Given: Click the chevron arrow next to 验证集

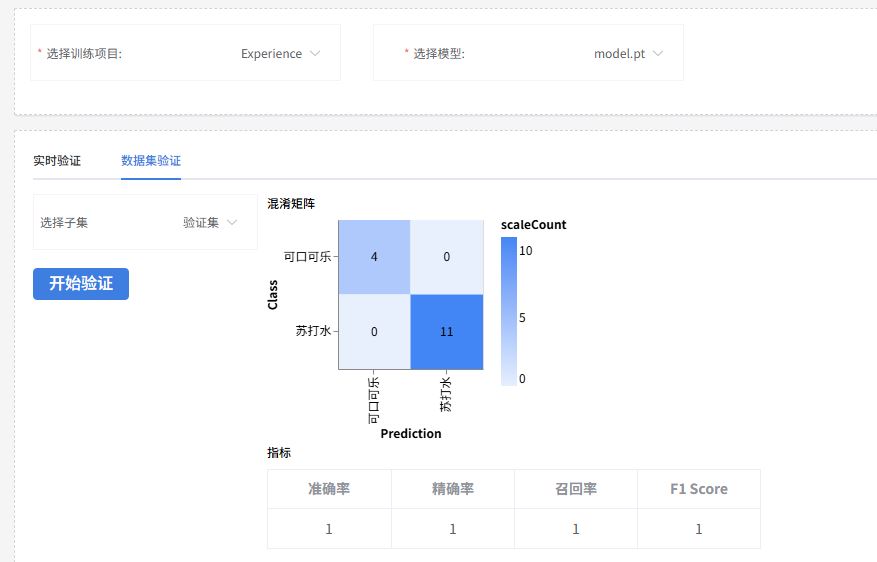Looking at the screenshot, I should pos(232,222).
